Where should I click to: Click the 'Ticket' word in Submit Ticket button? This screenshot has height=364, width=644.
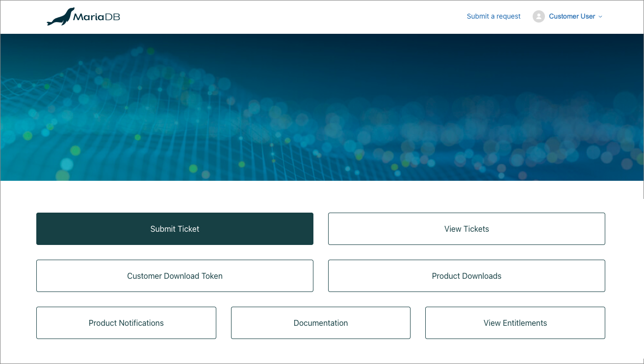(x=188, y=229)
